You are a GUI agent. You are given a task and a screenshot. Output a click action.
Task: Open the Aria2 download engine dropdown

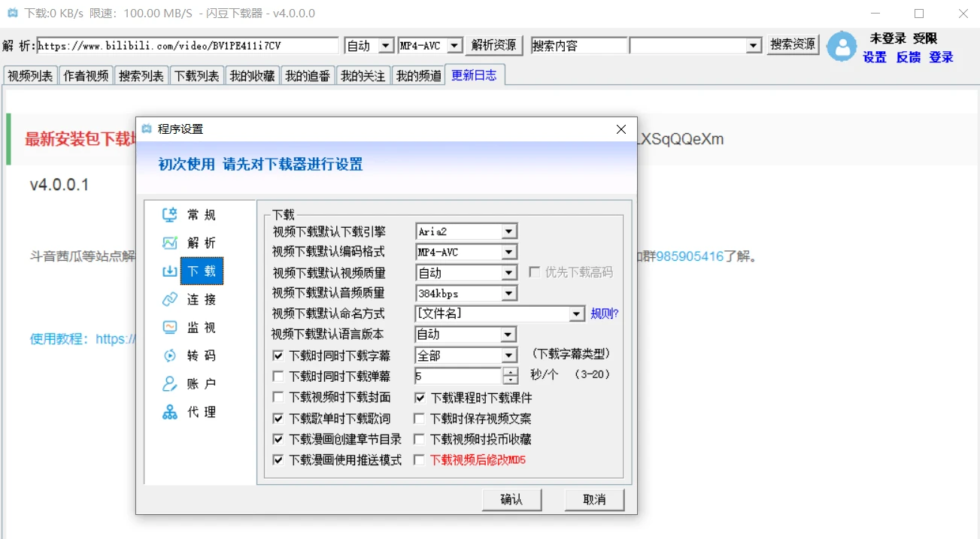pyautogui.click(x=509, y=232)
